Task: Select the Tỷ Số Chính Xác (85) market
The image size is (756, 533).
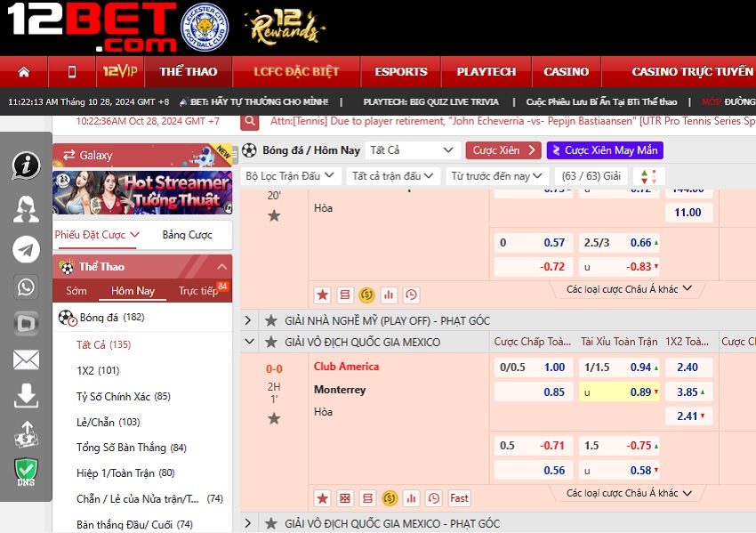Action: tap(124, 397)
